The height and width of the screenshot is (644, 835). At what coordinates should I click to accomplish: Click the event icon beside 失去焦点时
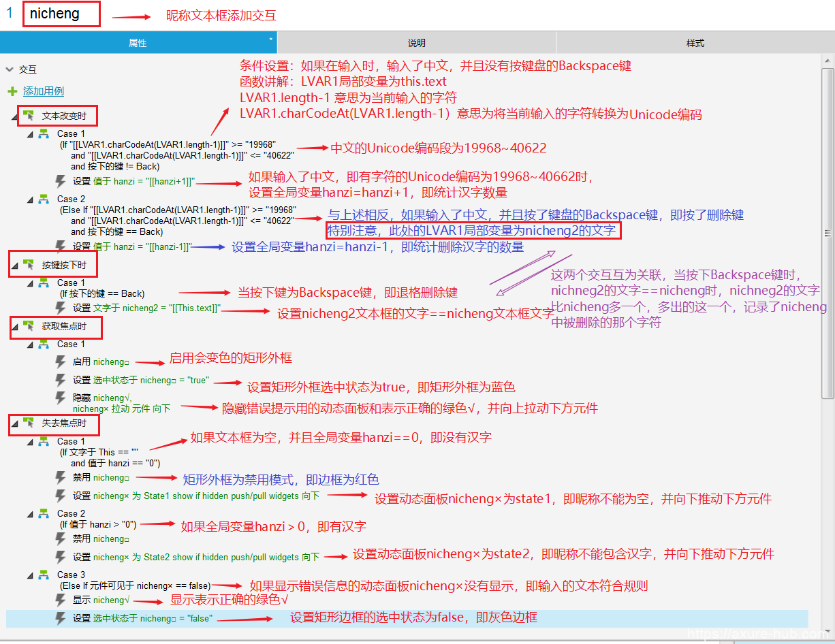[29, 423]
